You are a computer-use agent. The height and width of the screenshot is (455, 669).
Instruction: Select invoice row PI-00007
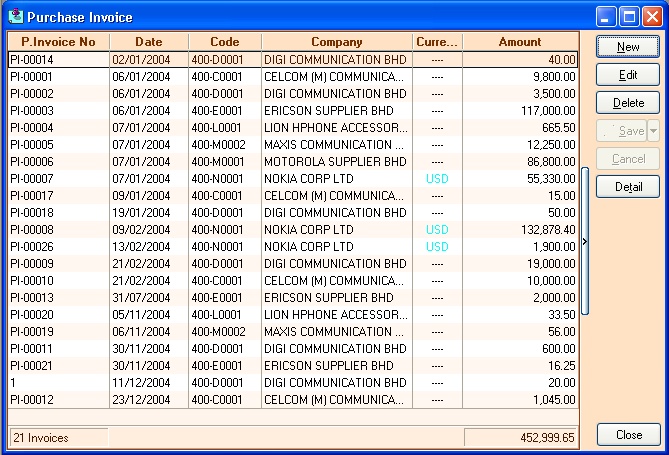click(293, 179)
